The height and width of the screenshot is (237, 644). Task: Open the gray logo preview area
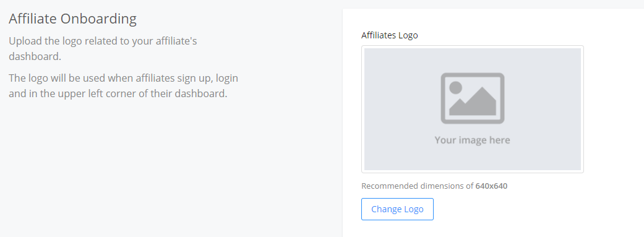point(472,110)
